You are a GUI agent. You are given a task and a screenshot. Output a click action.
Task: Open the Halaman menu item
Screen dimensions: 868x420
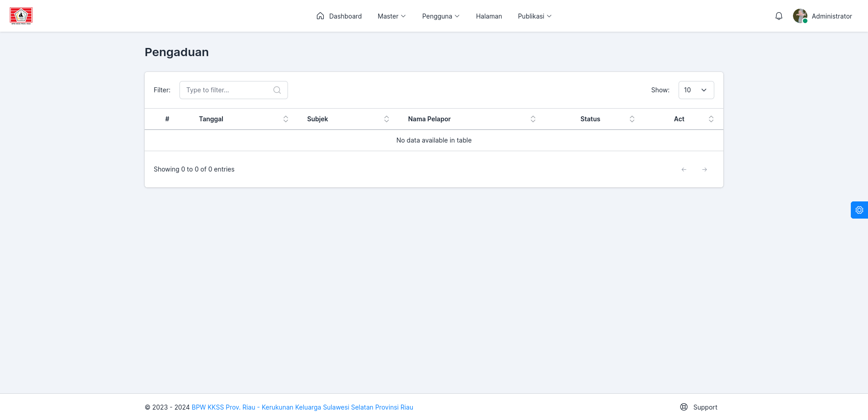pyautogui.click(x=489, y=16)
